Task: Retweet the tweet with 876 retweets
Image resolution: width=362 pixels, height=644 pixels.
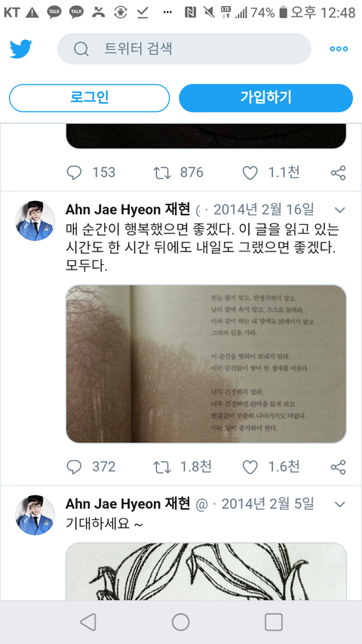Action: pyautogui.click(x=161, y=172)
